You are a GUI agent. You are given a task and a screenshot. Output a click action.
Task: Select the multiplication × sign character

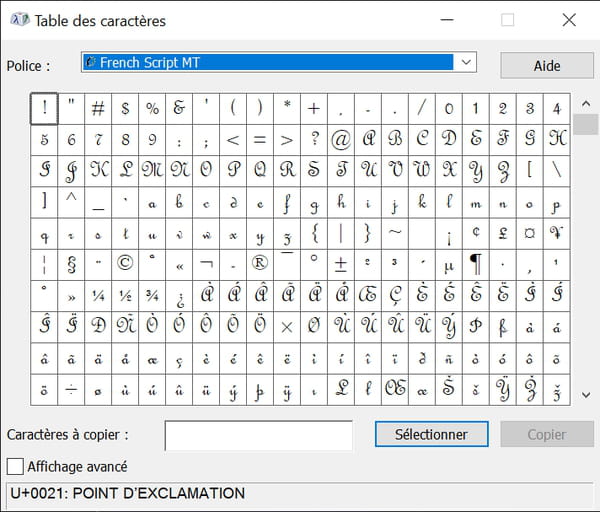point(287,327)
